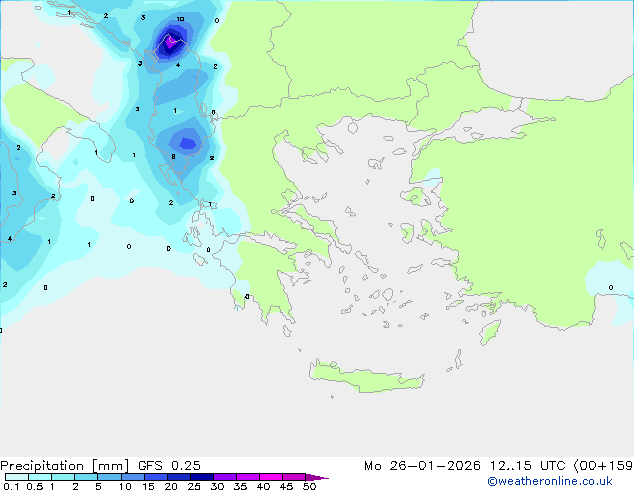Image resolution: width=634 pixels, height=490 pixels.
Task: Click the 1–2 mm legend color swatch
Action: click(x=63, y=477)
